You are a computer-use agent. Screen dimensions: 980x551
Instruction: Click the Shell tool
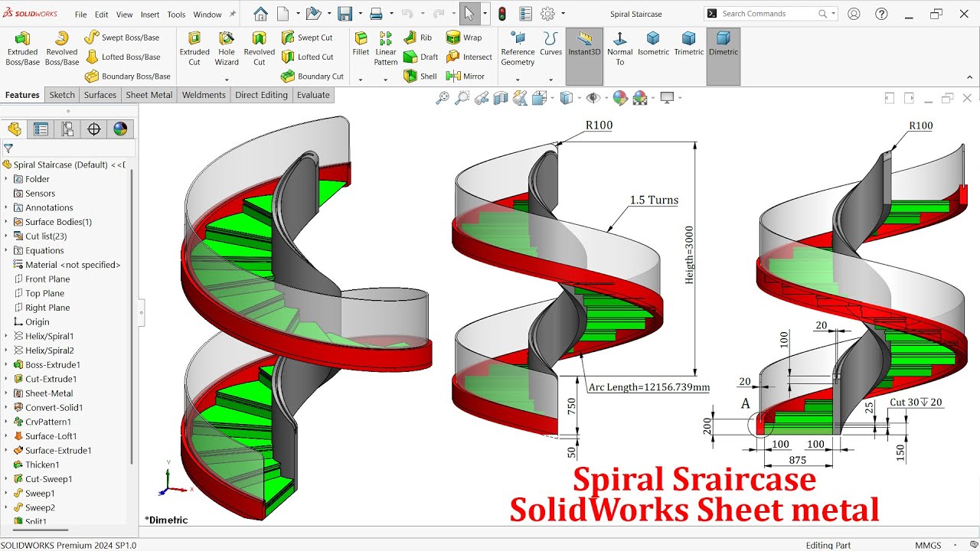click(420, 76)
